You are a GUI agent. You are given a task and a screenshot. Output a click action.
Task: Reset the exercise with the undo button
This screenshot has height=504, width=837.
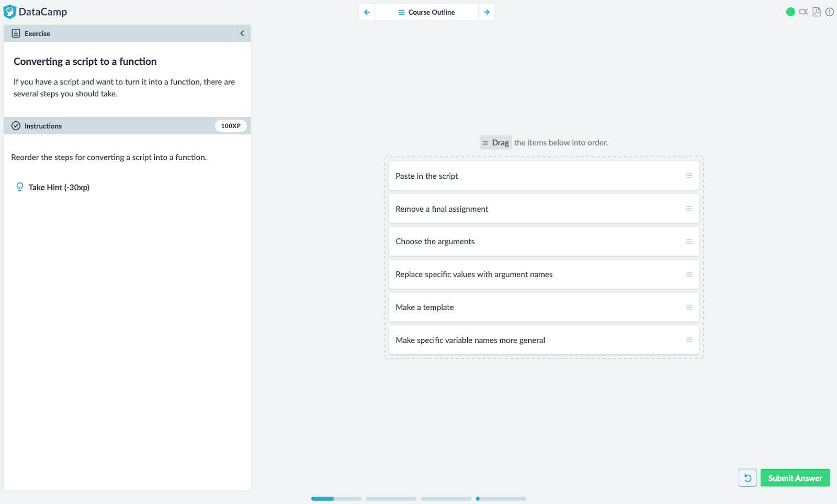pos(748,478)
